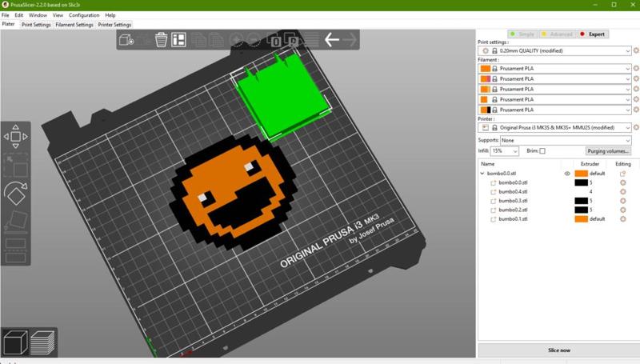Click the Arrange objects icon
Image resolution: width=640 pixels, height=364 pixels.
[x=178, y=40]
